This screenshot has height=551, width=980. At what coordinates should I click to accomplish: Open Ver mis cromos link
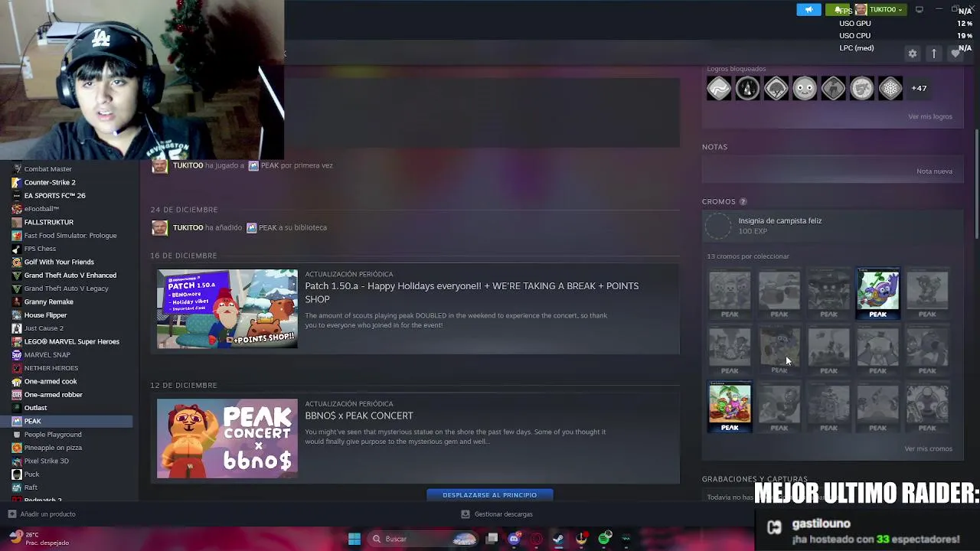pyautogui.click(x=928, y=448)
